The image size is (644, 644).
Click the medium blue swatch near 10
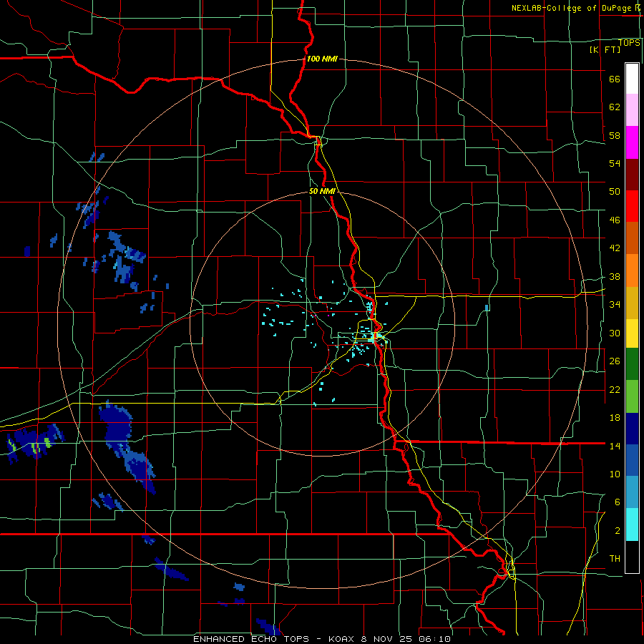(632, 461)
